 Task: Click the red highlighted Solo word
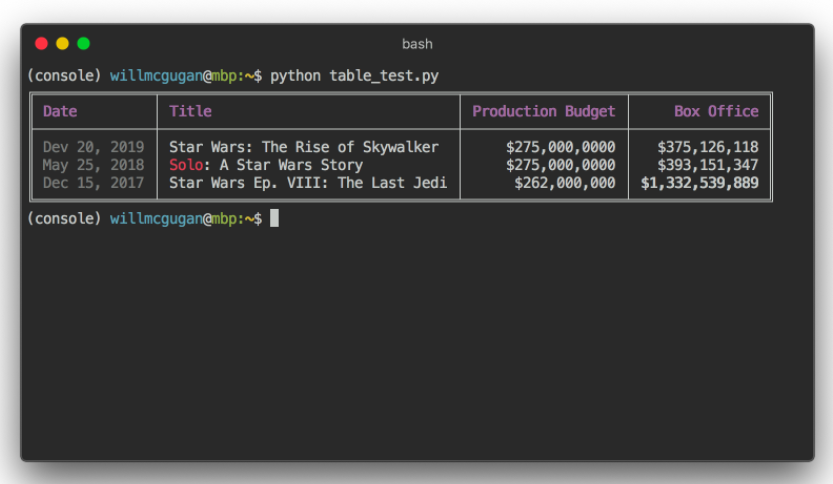(x=186, y=165)
